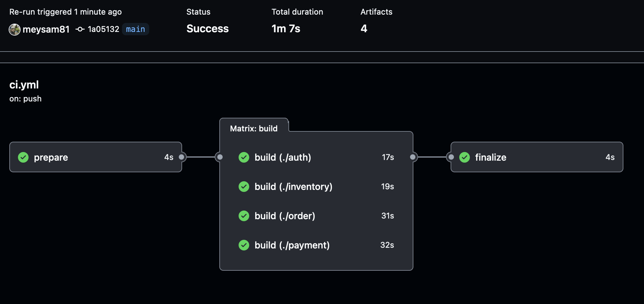The image size is (644, 304).
Task: Select the main branch label
Action: [136, 29]
